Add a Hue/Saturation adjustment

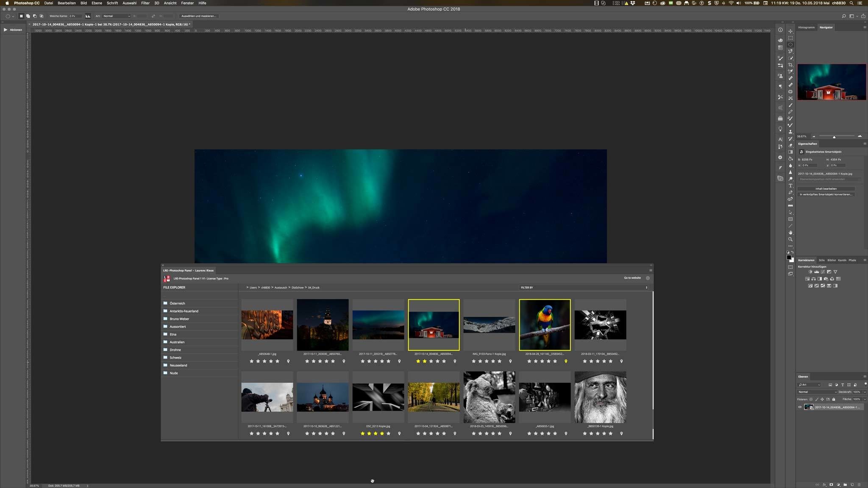pyautogui.click(x=807, y=279)
